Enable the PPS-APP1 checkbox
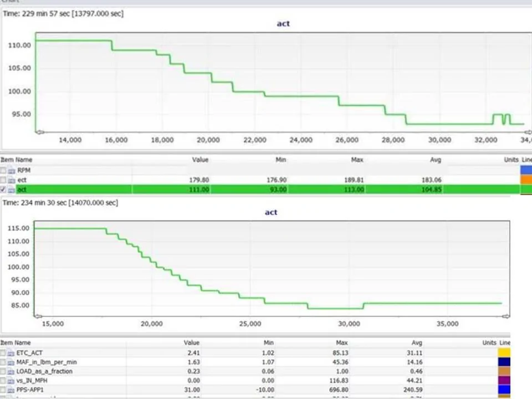532x399 pixels. click(3, 390)
